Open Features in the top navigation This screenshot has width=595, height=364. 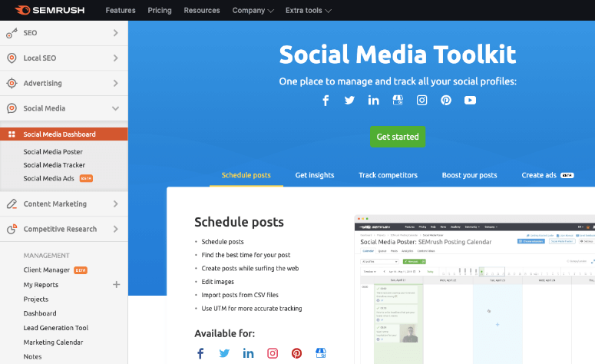pos(121,11)
